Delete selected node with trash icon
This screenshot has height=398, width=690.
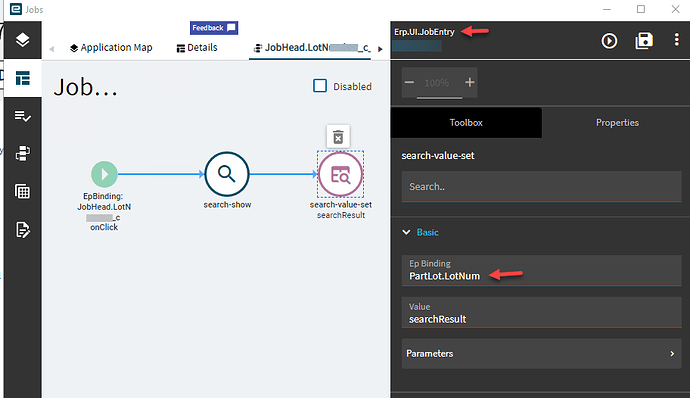click(338, 137)
